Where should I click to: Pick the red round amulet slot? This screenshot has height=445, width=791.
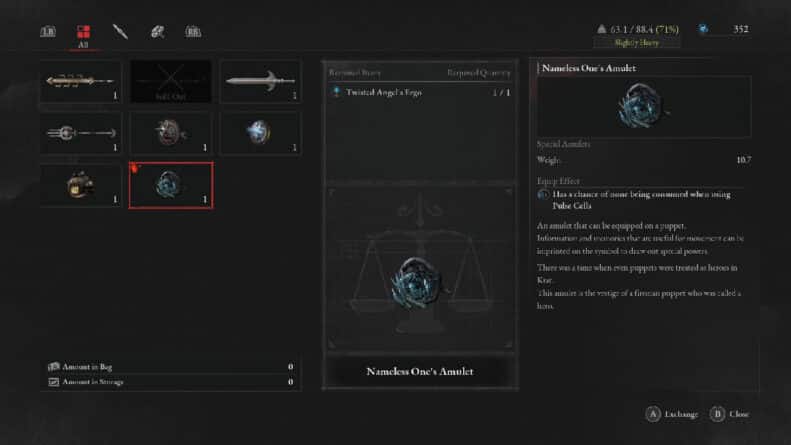[171, 133]
